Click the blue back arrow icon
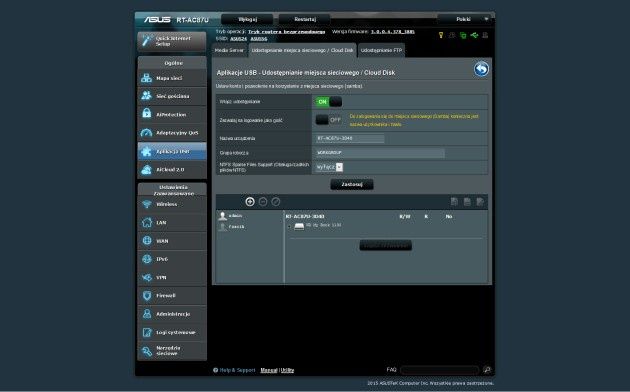 tap(481, 69)
